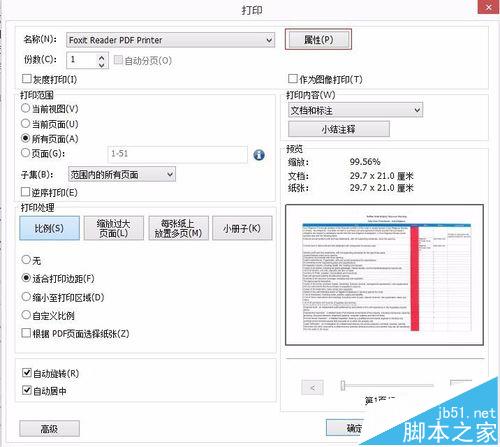Click the document preview thumbnail
This screenshot has height=447, width=500.
coord(384,275)
